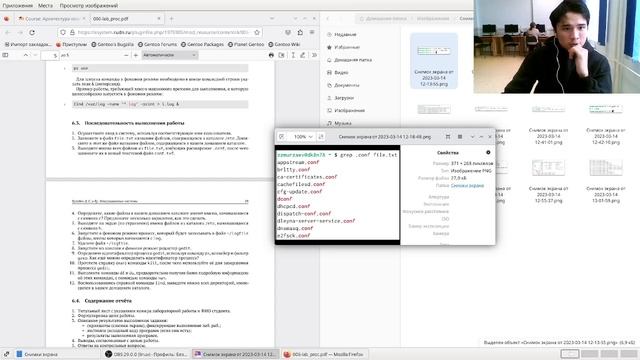Image resolution: width=640 pixels, height=360 pixels.
Task: Open Приступим bookmark
Action: click(71, 44)
